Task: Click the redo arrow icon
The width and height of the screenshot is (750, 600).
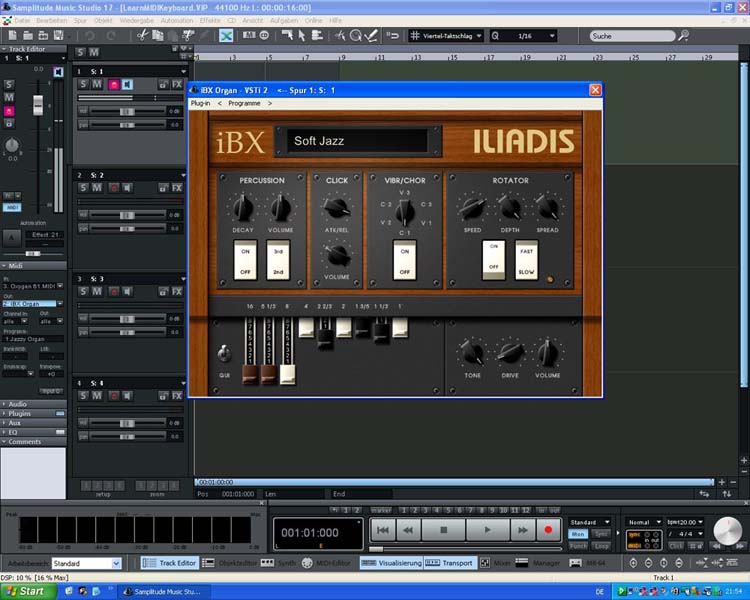Action: click(x=111, y=35)
